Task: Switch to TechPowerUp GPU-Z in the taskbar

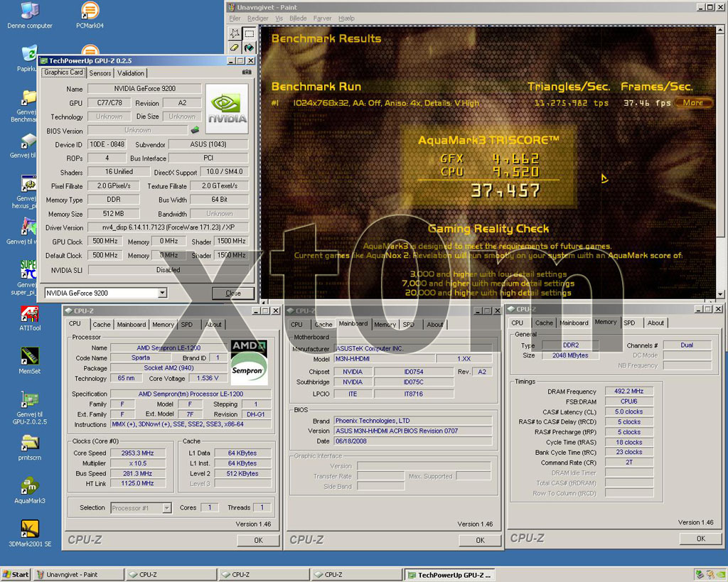Action: [450, 575]
